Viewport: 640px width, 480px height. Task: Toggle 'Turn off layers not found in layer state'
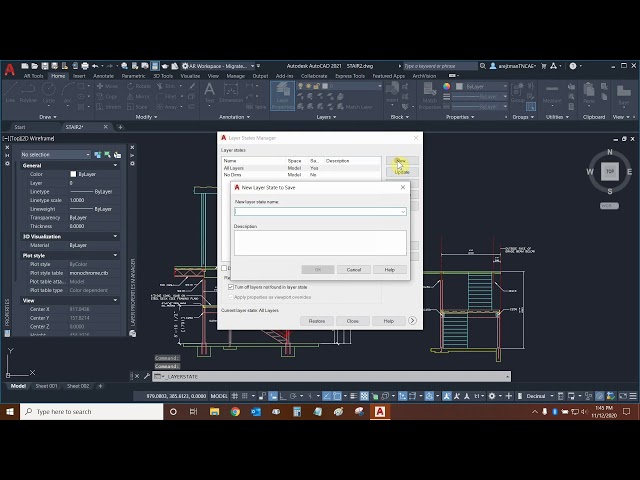pos(231,287)
